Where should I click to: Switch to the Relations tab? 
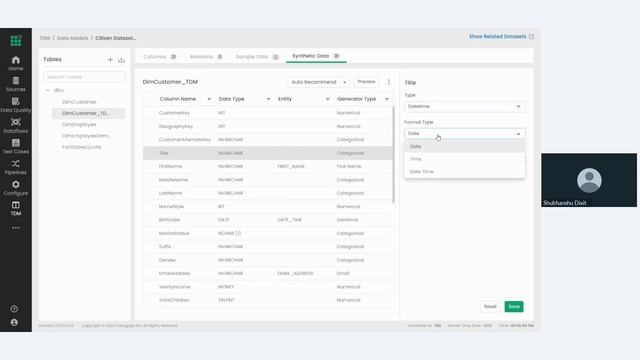point(206,57)
